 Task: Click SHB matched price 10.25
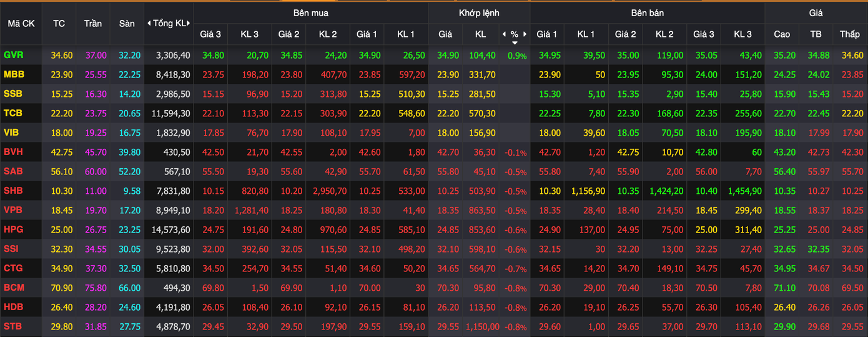(445, 191)
